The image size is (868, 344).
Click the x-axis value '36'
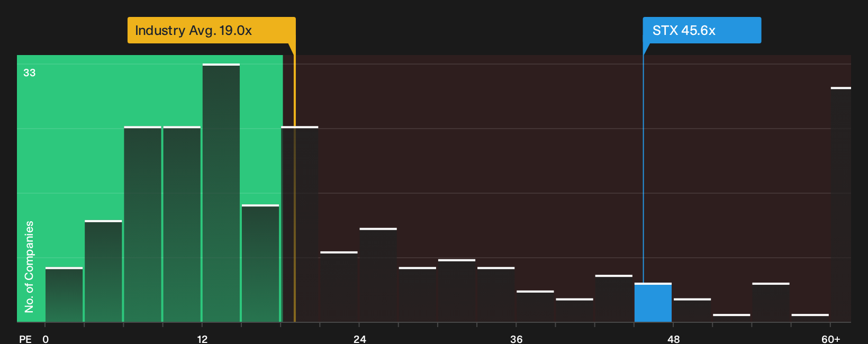pos(517,339)
